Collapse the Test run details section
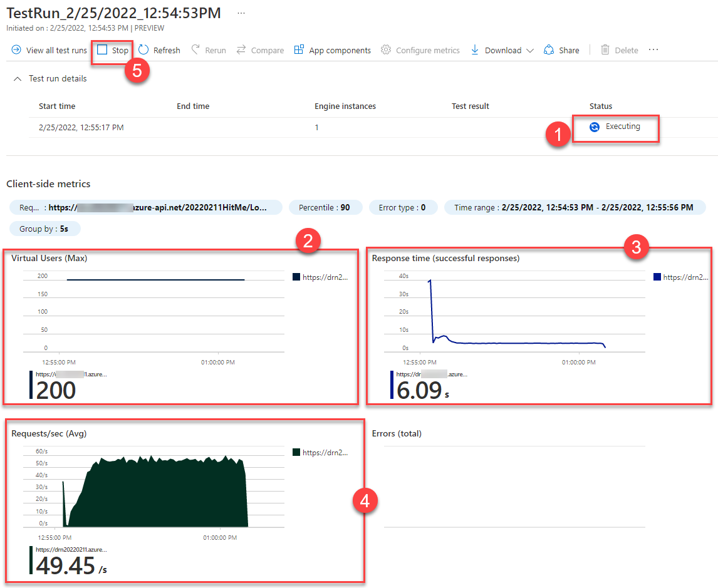 [x=17, y=78]
